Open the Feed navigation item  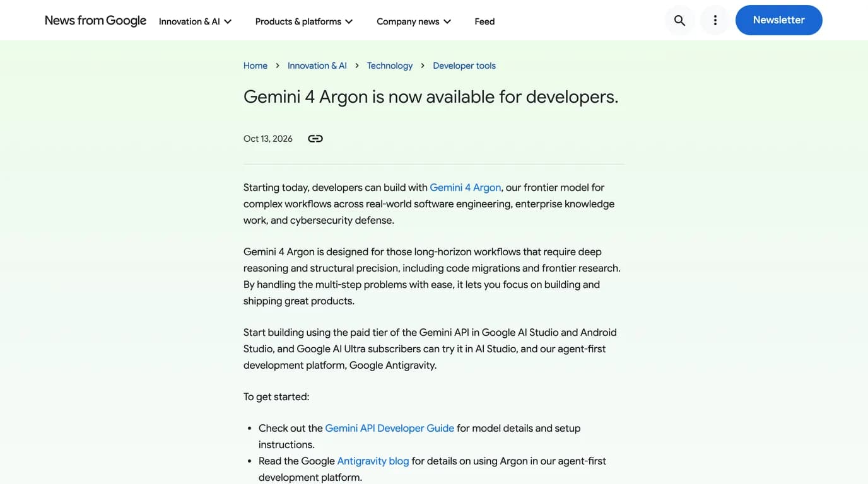click(x=484, y=21)
